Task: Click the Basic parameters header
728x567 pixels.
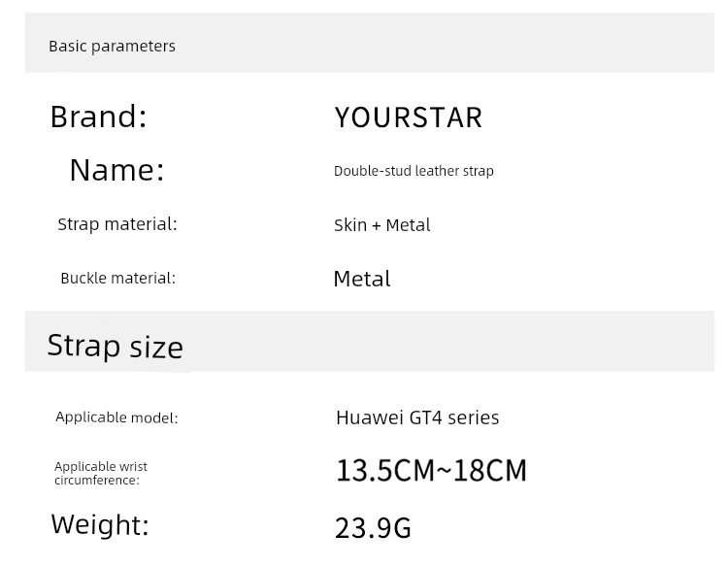Action: pyautogui.click(x=112, y=46)
